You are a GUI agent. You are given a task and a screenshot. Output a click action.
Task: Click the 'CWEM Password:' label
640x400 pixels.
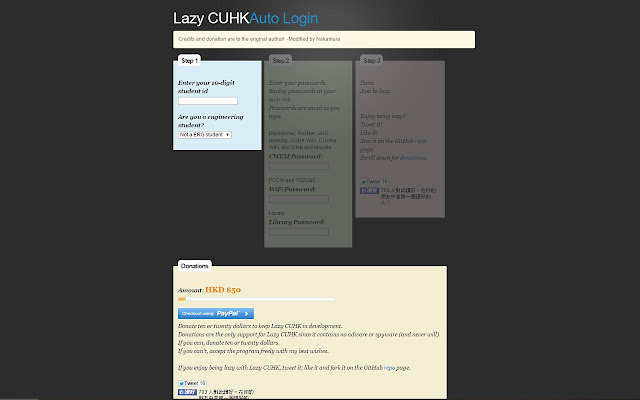(x=296, y=156)
